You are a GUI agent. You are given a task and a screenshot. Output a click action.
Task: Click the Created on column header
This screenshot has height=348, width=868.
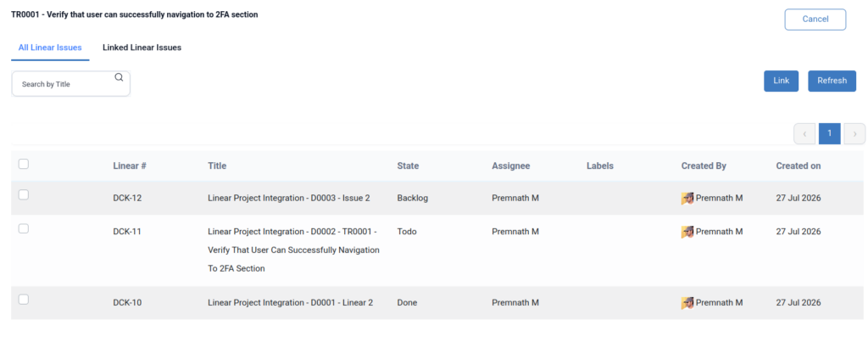(798, 166)
